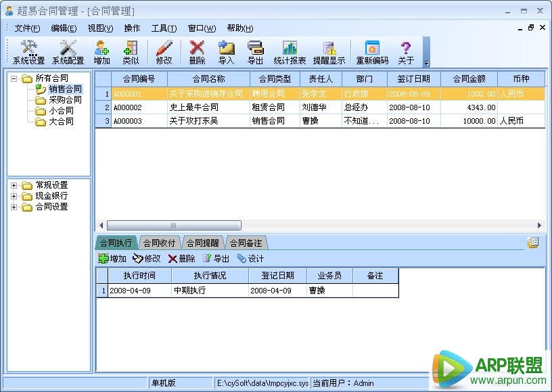Image resolution: width=552 pixels, height=392 pixels.
Task: Click the 系统配置 toolbar icon
Action: click(x=67, y=51)
